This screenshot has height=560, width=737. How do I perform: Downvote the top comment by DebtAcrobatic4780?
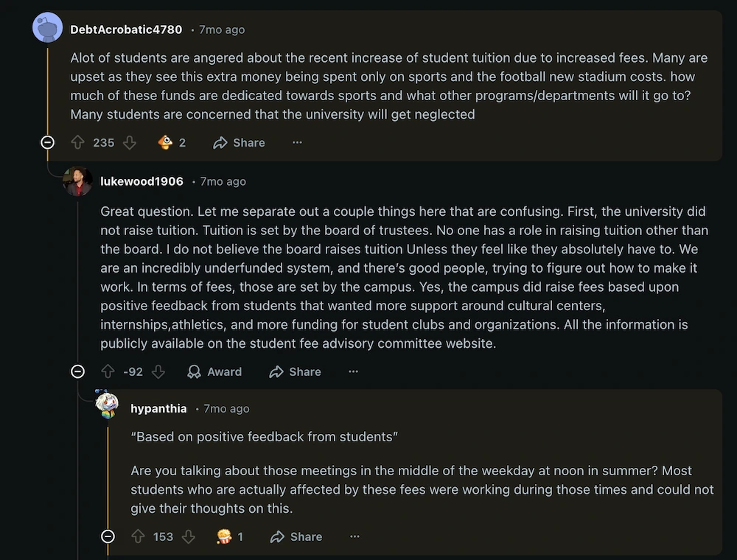[129, 142]
